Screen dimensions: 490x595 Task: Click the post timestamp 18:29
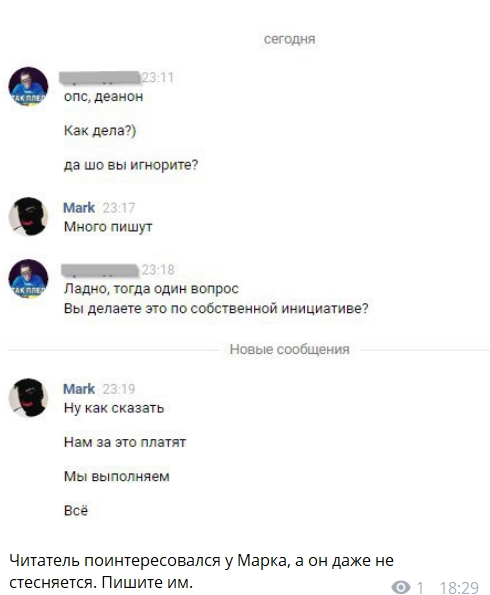coord(459,587)
